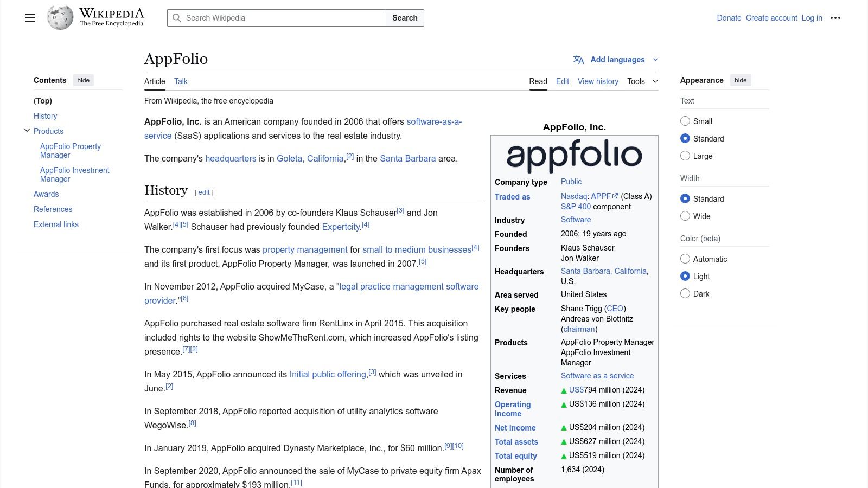The width and height of the screenshot is (868, 488).
Task: Select the Small text size option
Action: coord(685,121)
